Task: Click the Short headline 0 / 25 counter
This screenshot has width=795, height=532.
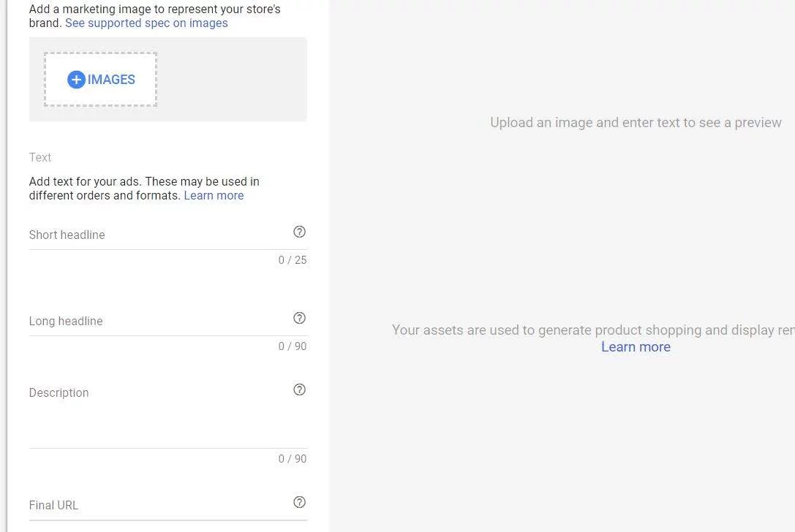Action: tap(292, 260)
